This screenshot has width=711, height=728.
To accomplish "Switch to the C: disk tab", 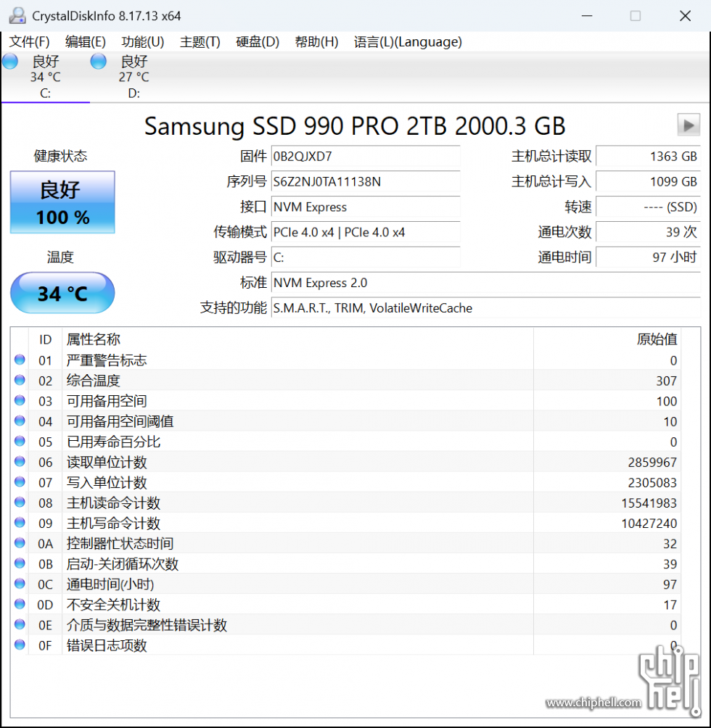I will pos(46,77).
